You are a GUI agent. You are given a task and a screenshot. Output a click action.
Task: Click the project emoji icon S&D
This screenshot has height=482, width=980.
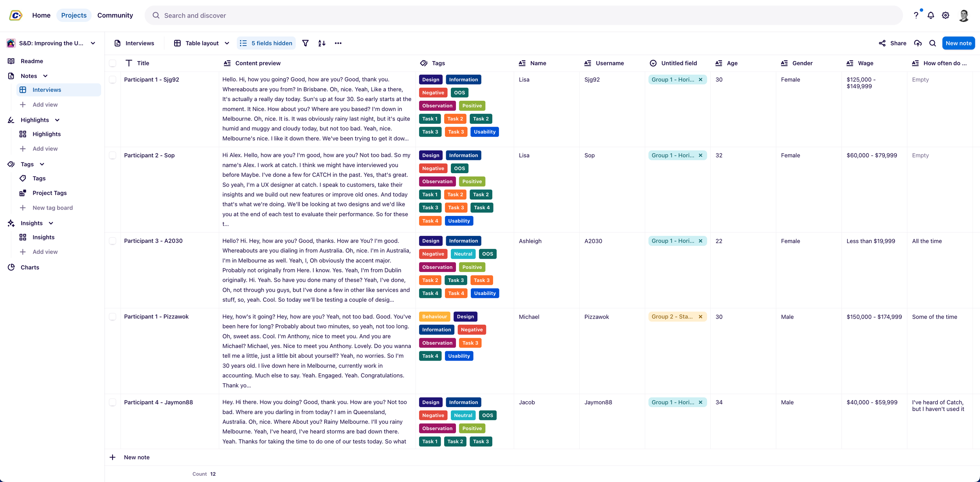[11, 43]
